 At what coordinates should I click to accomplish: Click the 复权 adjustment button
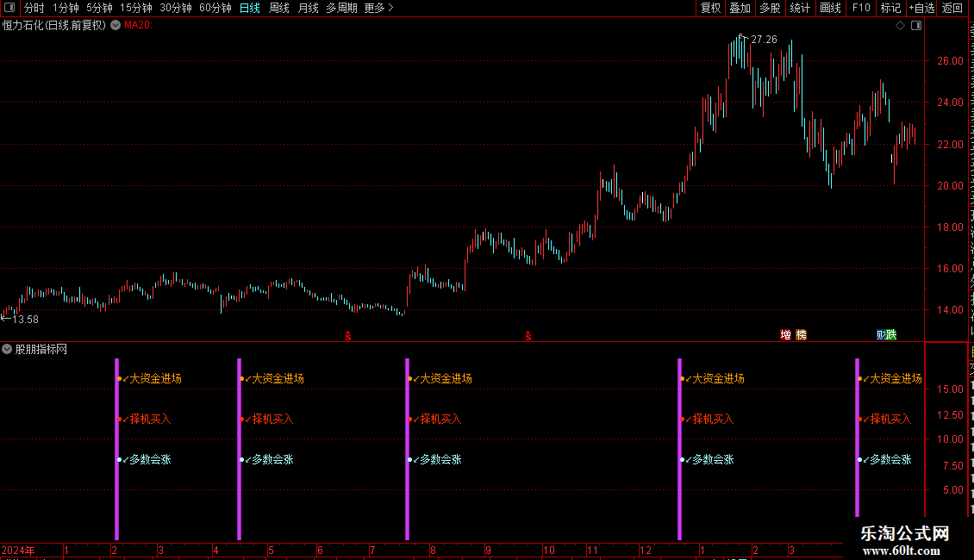coord(710,8)
